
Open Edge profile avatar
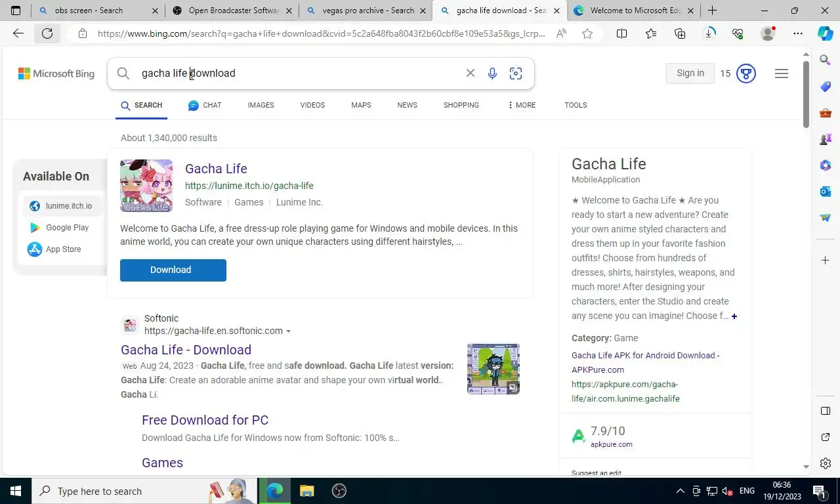768,33
